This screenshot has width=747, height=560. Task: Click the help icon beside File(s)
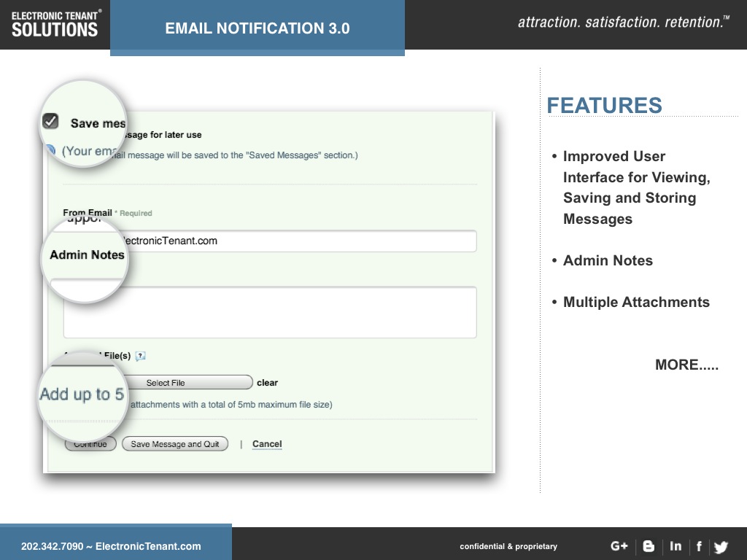pos(141,356)
